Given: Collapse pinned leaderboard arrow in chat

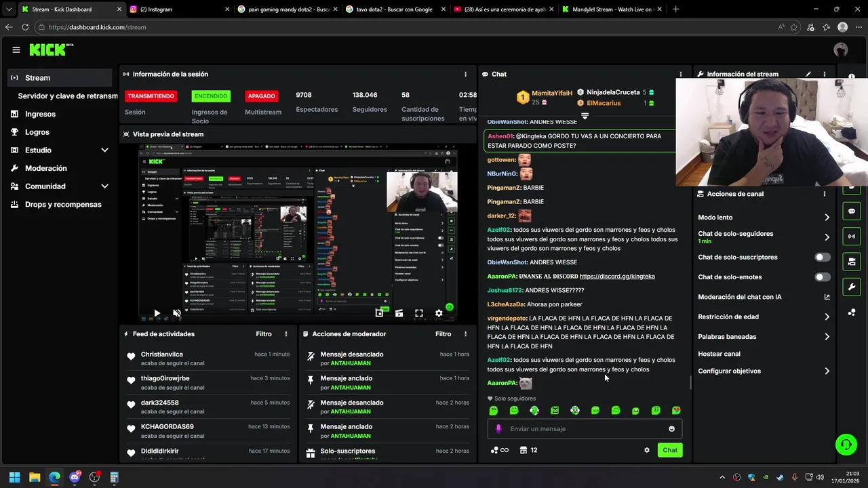Looking at the screenshot, I should pos(585,117).
